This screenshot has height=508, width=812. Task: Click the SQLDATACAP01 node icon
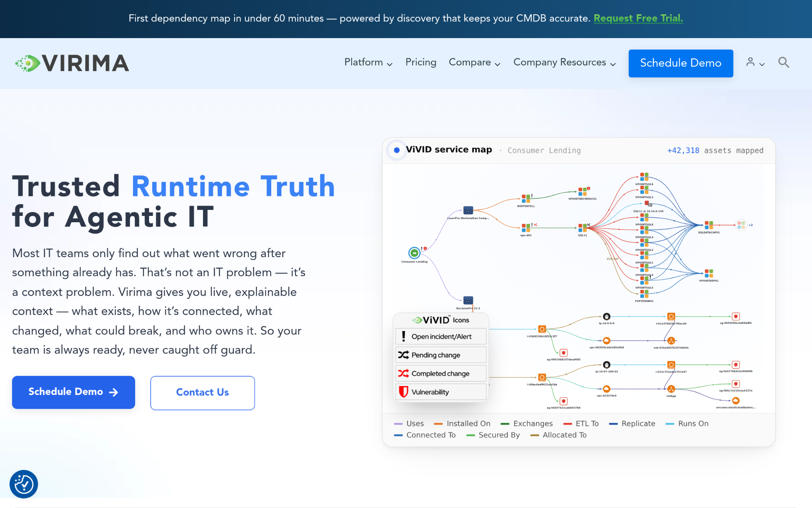coord(709,225)
